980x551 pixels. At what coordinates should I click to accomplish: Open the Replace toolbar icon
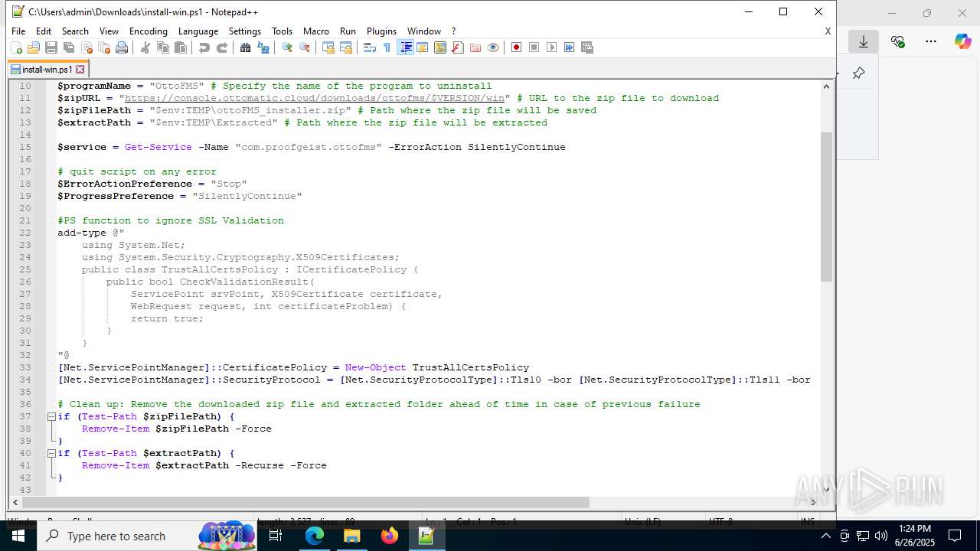[x=263, y=47]
